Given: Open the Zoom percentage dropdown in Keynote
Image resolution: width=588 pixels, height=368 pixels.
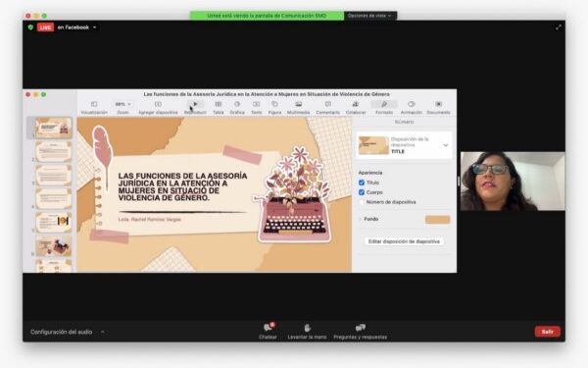Looking at the screenshot, I should (123, 104).
